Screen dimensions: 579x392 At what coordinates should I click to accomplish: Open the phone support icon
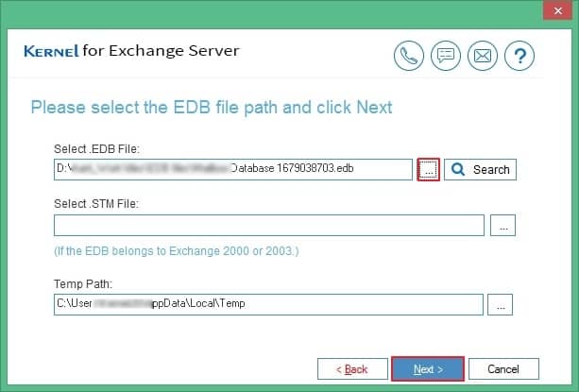409,56
